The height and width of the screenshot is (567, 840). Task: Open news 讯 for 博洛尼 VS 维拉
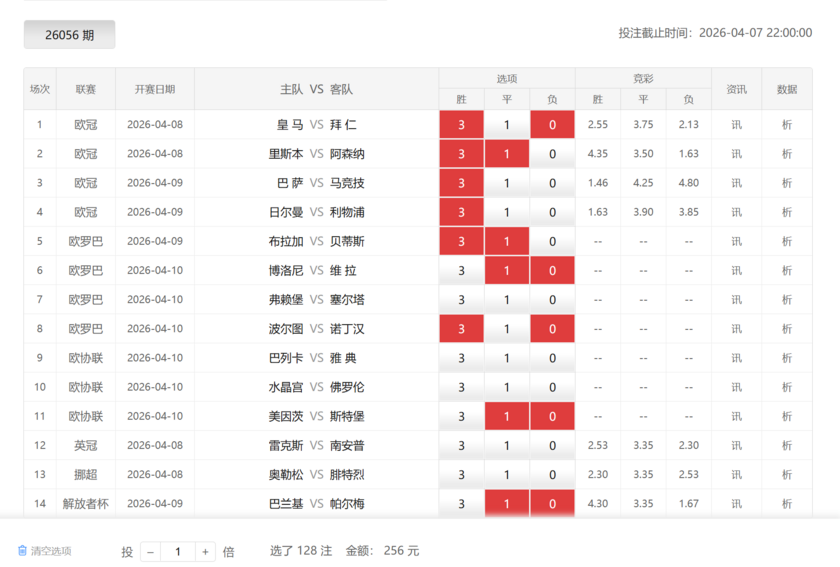(x=737, y=271)
